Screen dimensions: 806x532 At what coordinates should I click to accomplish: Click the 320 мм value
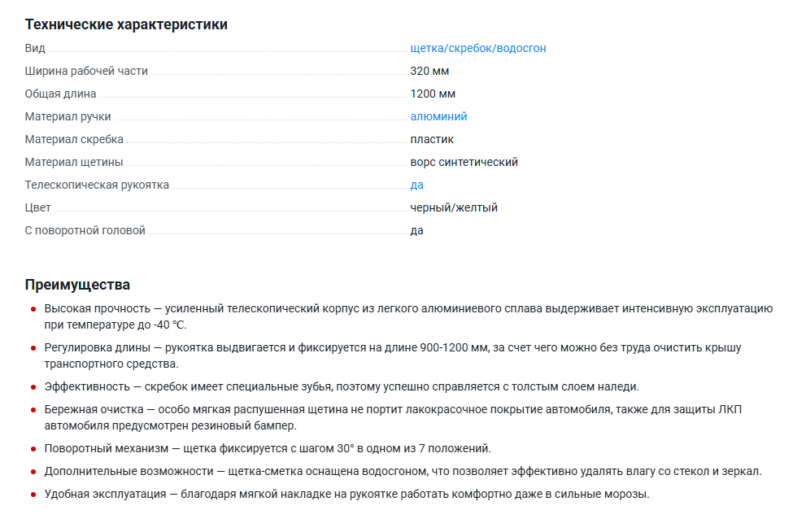click(x=429, y=71)
